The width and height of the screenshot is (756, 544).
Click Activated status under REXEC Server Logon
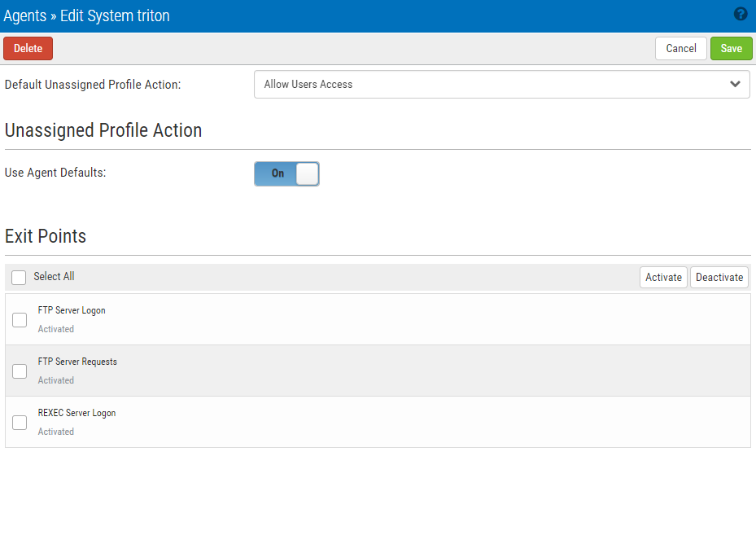56,432
